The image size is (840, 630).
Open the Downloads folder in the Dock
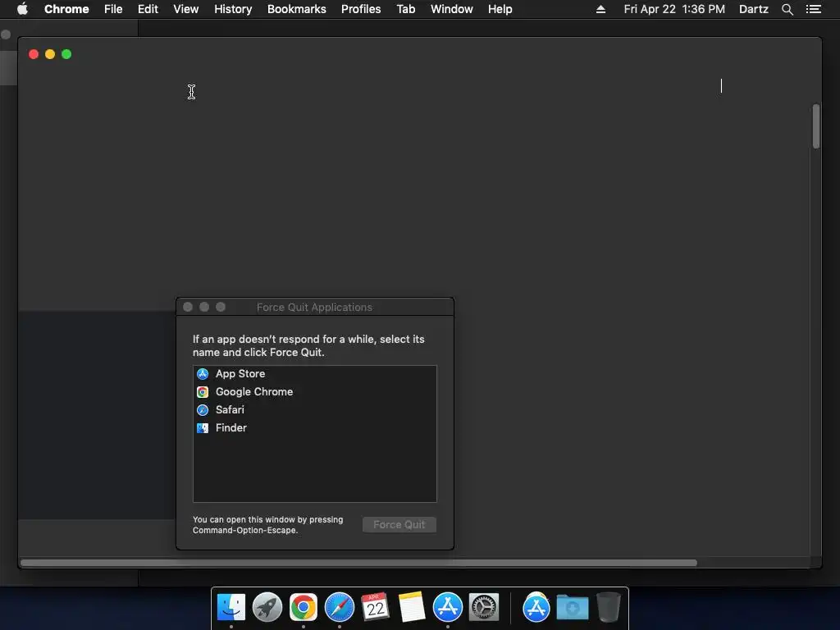tap(572, 608)
